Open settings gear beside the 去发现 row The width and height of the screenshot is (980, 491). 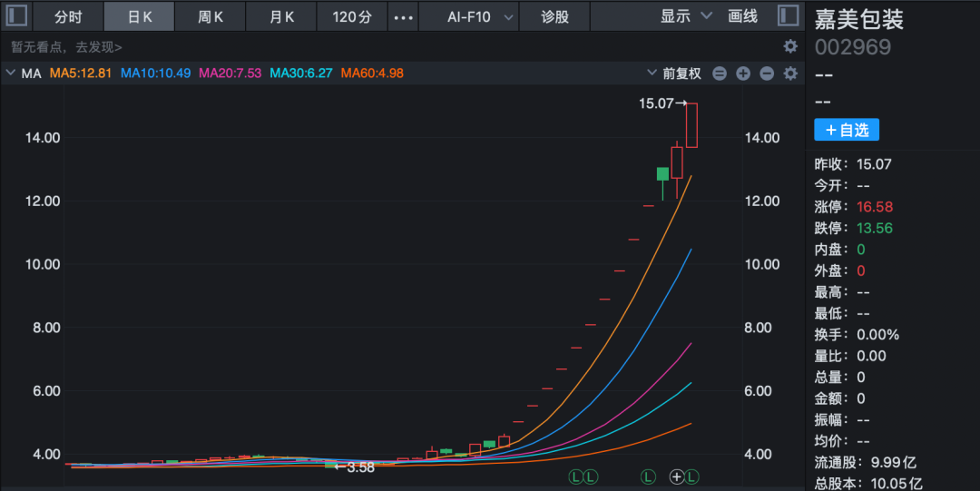pos(790,46)
